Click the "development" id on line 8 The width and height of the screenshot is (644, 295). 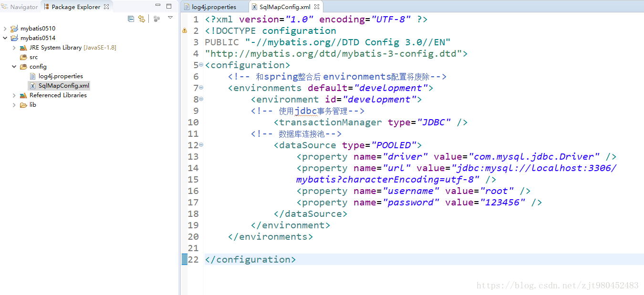(x=379, y=100)
